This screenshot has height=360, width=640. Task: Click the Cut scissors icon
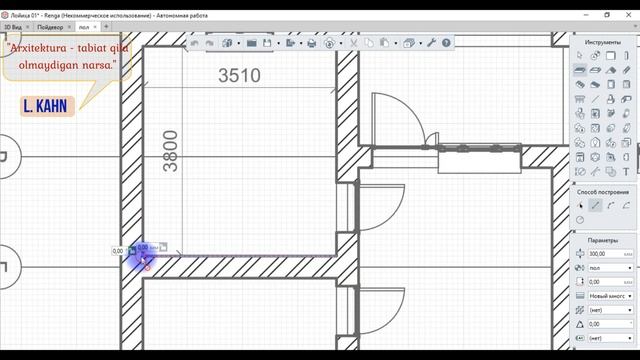pyautogui.click(x=353, y=43)
